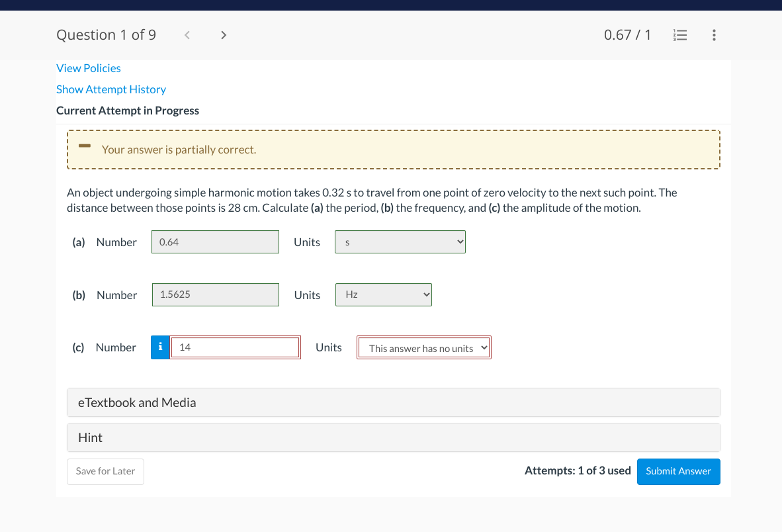Select the frequency answer field showing 1.5625
Viewport: 782px width, 532px height.
coord(215,294)
